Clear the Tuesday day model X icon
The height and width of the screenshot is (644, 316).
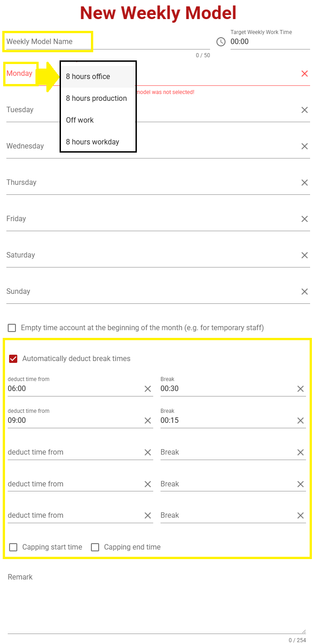pyautogui.click(x=305, y=110)
